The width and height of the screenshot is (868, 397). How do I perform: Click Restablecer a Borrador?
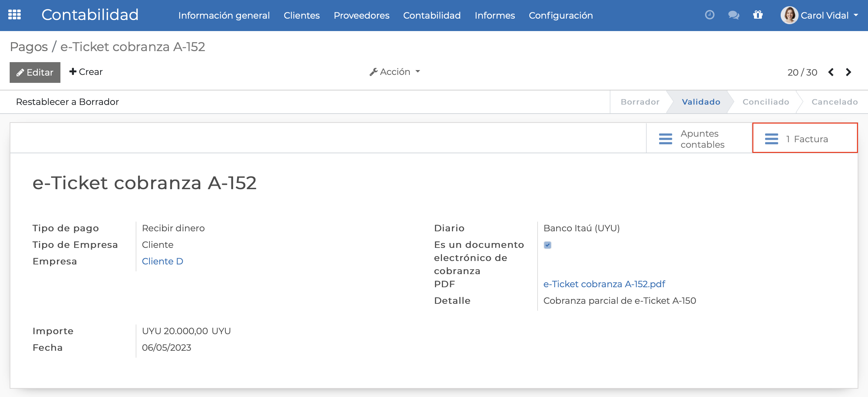pos(67,101)
